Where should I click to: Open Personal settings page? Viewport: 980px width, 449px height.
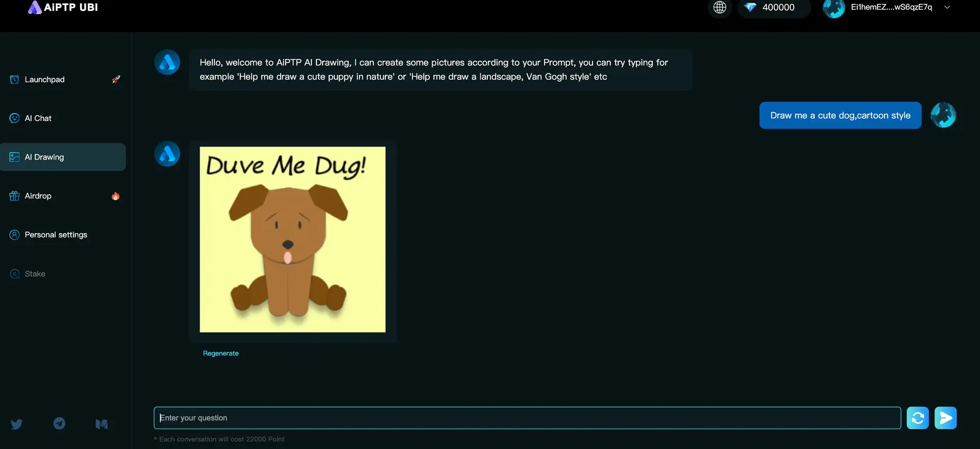click(56, 235)
